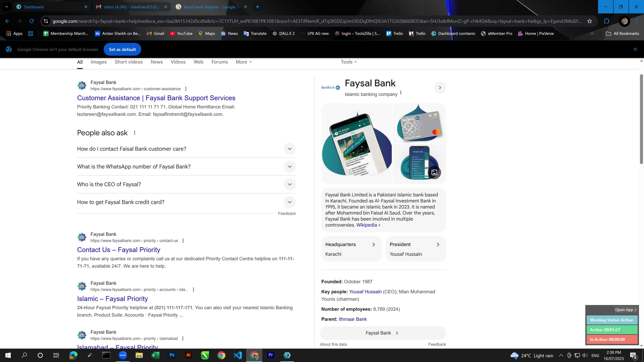The image size is (644, 362).
Task: Open options for the Islamic accounts result
Action: [193, 290]
